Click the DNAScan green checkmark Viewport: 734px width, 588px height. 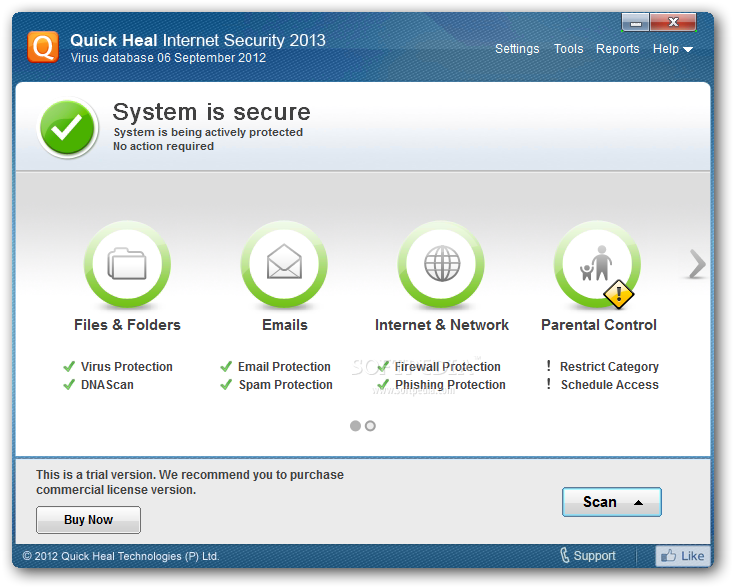[69, 385]
